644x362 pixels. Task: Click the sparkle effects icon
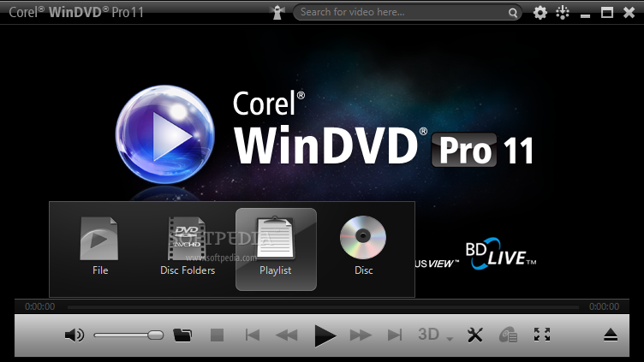(563, 12)
